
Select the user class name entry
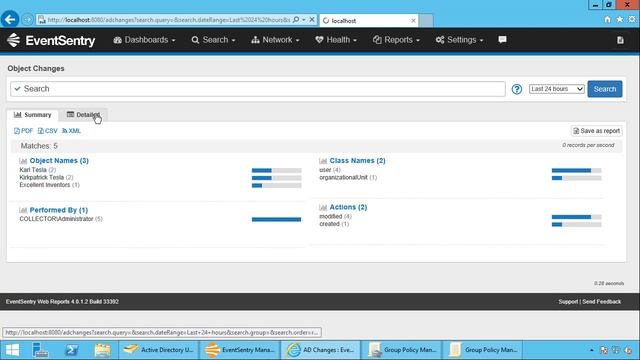pos(325,170)
